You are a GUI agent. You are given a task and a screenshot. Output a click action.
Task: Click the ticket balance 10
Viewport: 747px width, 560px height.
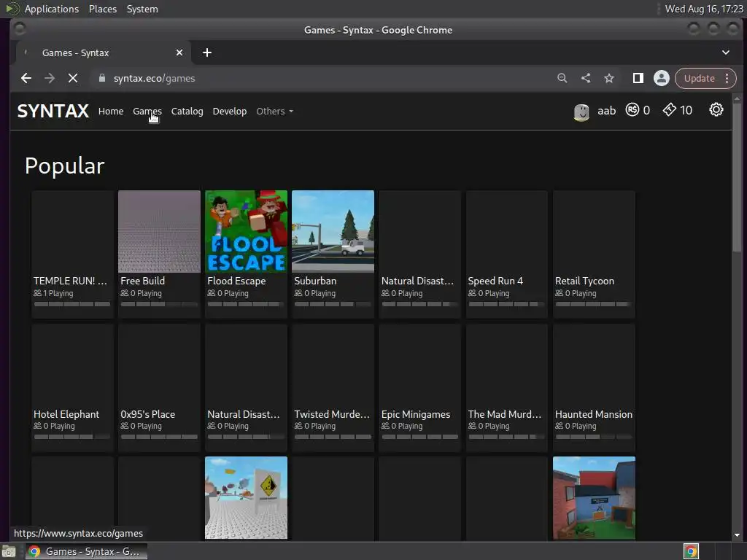686,111
